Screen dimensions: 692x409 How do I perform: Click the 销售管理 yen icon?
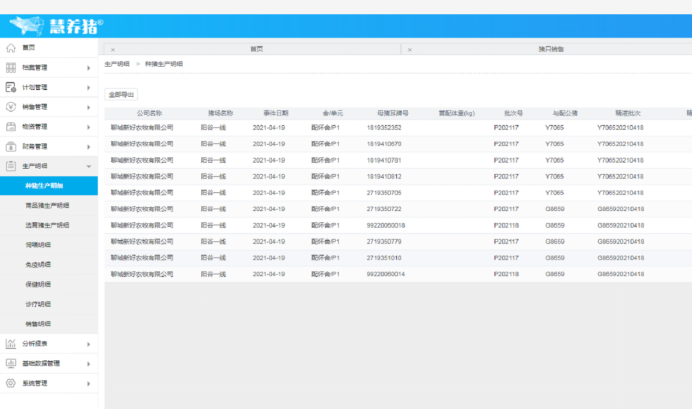pos(11,107)
